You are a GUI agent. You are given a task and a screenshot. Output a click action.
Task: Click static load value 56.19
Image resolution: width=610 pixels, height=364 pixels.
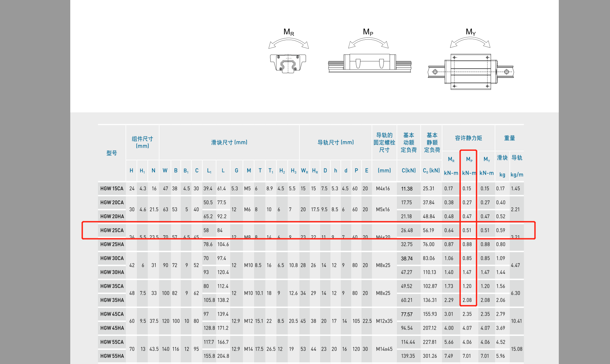coord(428,230)
